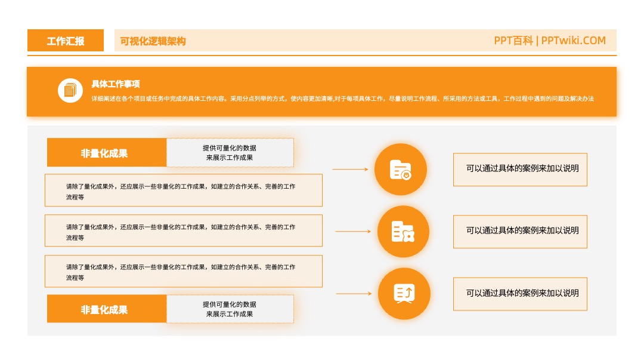Select the circular document-with-badge icon
The width and height of the screenshot is (644, 363).
pyautogui.click(x=401, y=170)
